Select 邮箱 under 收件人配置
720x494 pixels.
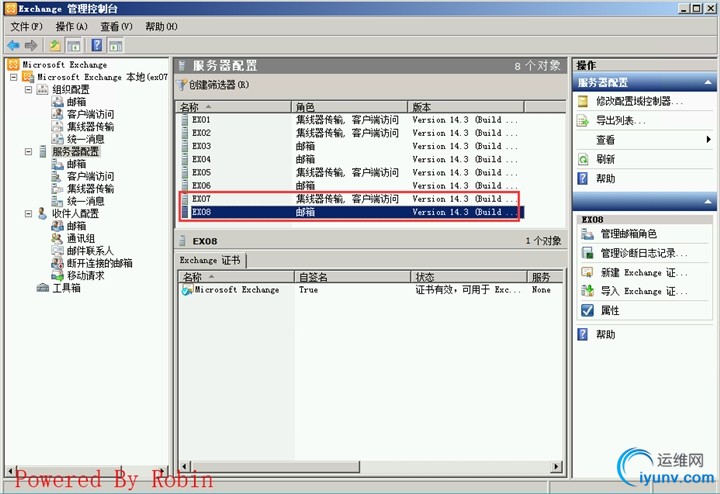[69, 226]
